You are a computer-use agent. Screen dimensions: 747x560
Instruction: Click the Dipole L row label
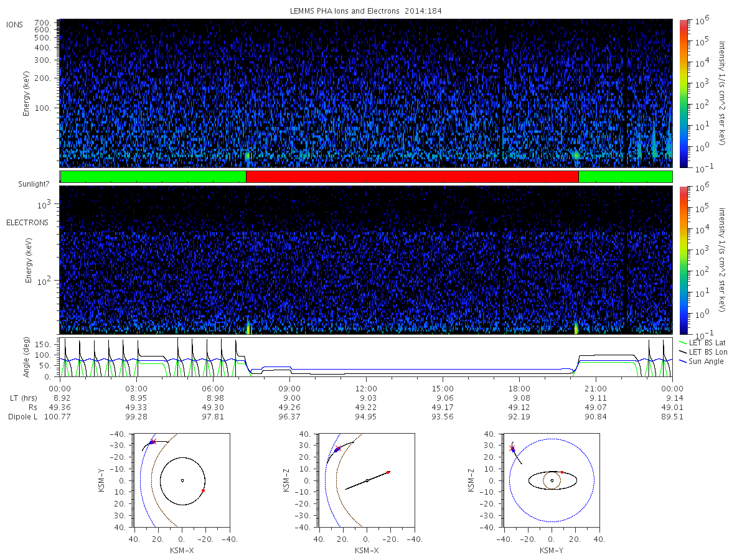[x=23, y=417]
